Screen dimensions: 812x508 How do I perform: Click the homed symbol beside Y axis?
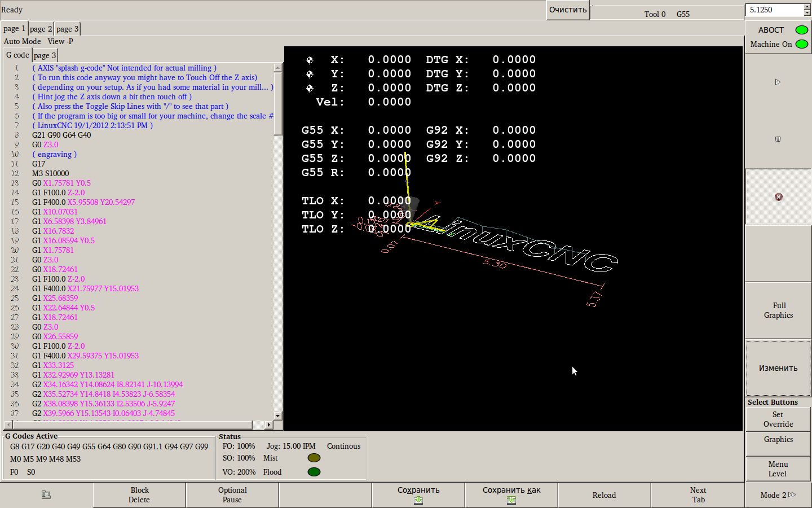point(310,74)
